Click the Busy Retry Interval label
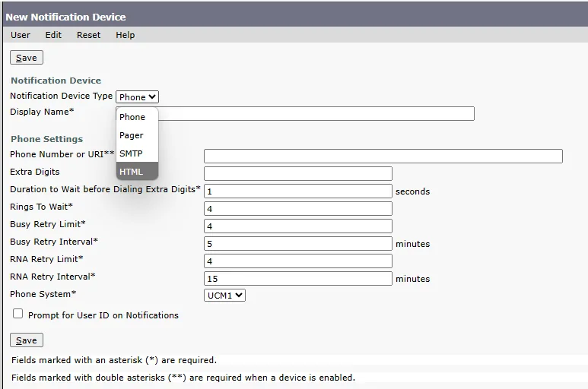This screenshot has height=389, width=588. pyautogui.click(x=54, y=242)
